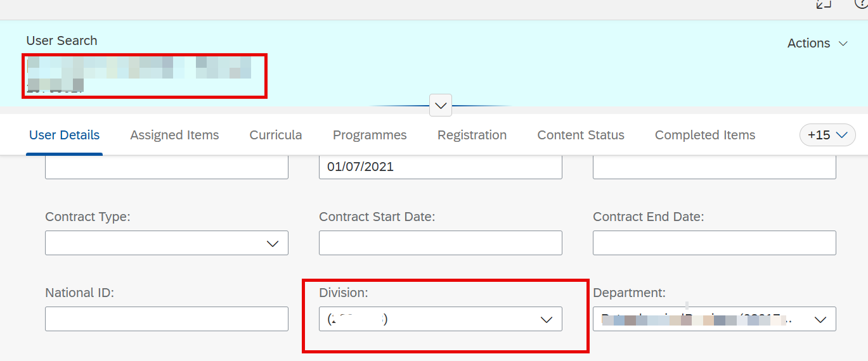Open the Contract Type dropdown
Viewport: 868px width, 361px height.
167,243
